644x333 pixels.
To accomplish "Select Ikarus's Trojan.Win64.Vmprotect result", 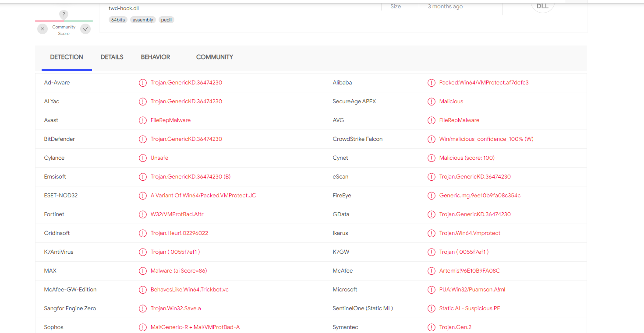I will (470, 233).
